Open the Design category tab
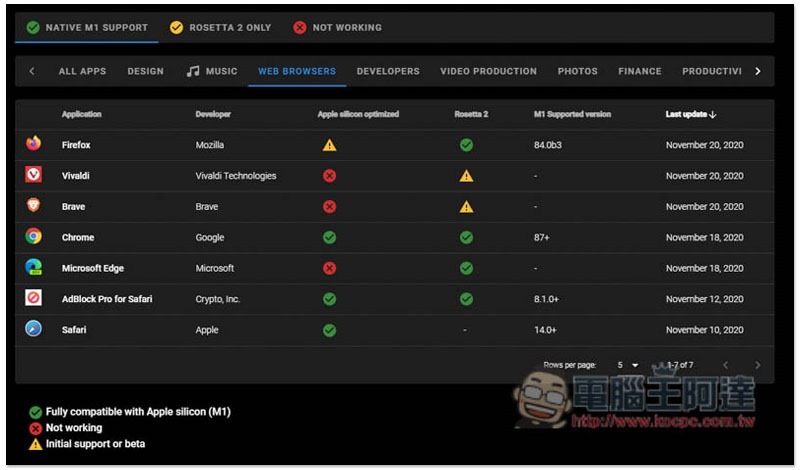The width and height of the screenshot is (800, 470). 146,71
